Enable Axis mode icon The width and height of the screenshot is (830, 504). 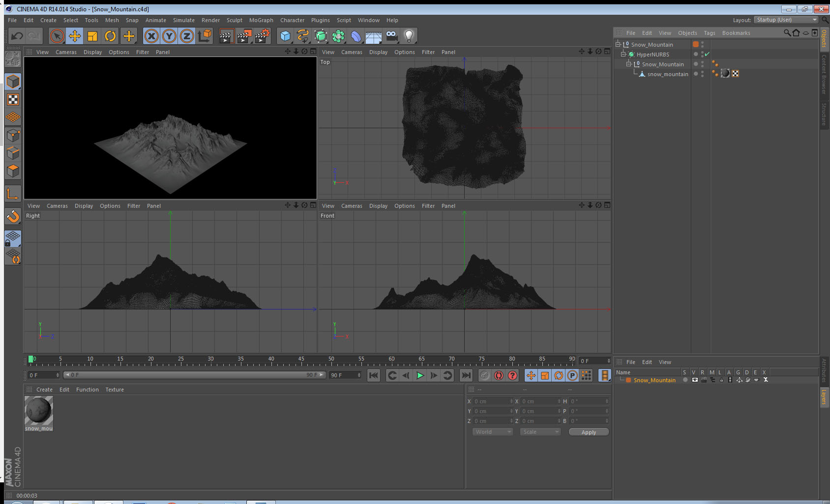tap(13, 194)
